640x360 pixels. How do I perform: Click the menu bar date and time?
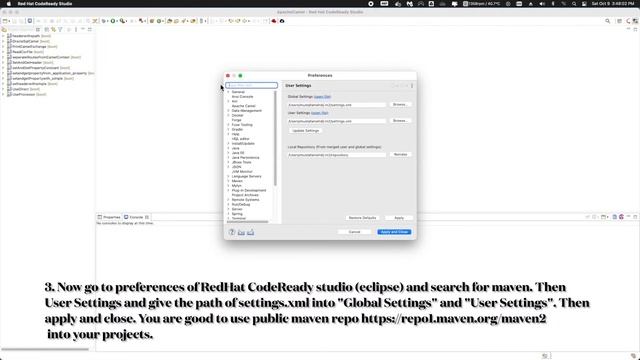coord(613,4)
